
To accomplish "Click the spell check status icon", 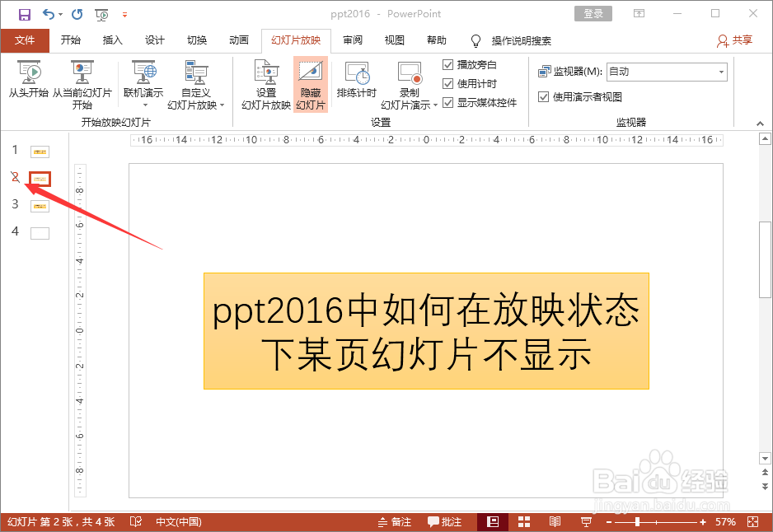I will point(136,521).
